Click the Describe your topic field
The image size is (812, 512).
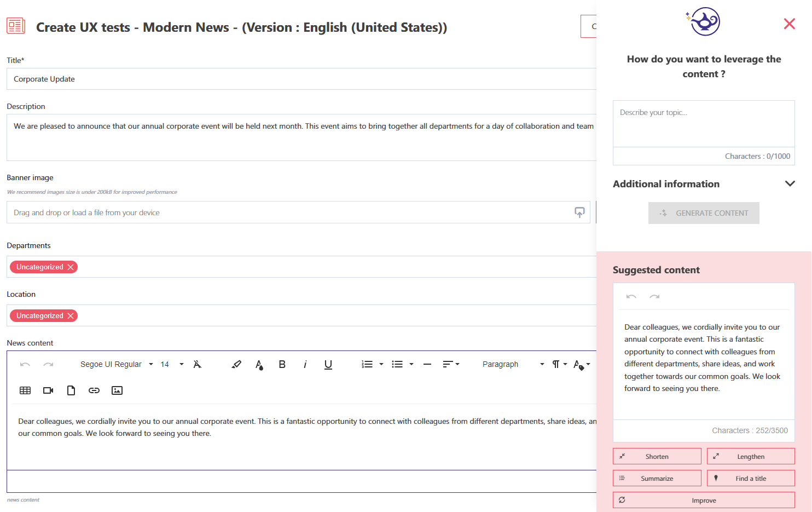(704, 124)
